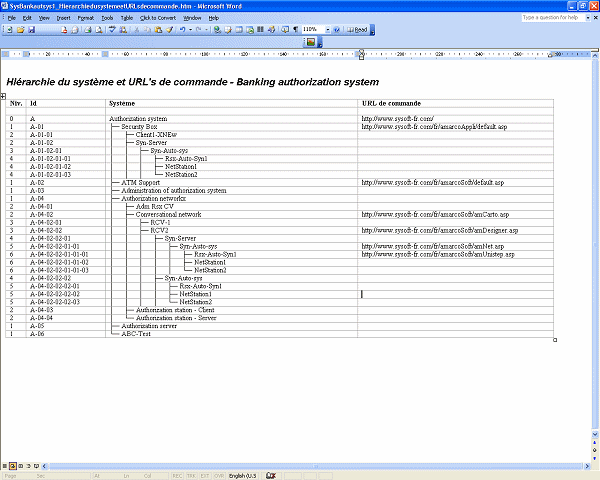The width and height of the screenshot is (600, 480).
Task: Click the amarcoSoft/amNet.asp URL
Action: (432, 247)
